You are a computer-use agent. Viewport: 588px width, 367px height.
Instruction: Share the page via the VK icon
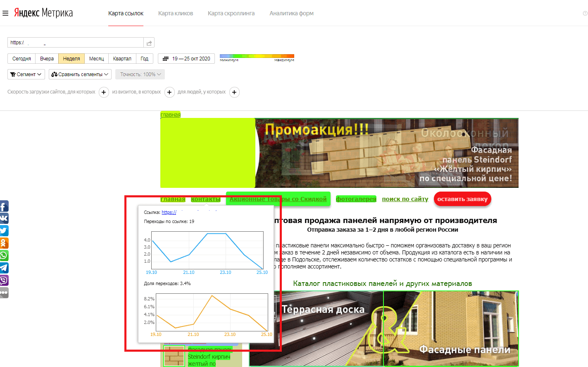[4, 218]
